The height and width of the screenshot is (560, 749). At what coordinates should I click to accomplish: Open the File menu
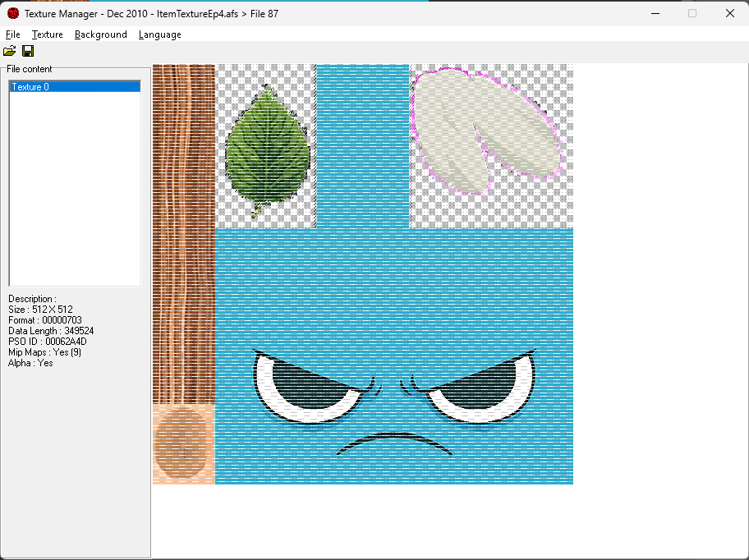(13, 34)
